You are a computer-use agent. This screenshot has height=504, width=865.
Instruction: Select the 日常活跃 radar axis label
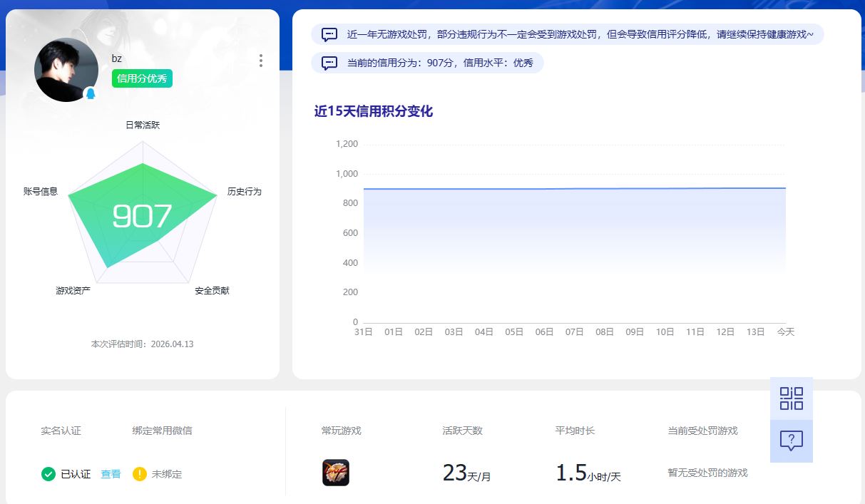click(143, 125)
